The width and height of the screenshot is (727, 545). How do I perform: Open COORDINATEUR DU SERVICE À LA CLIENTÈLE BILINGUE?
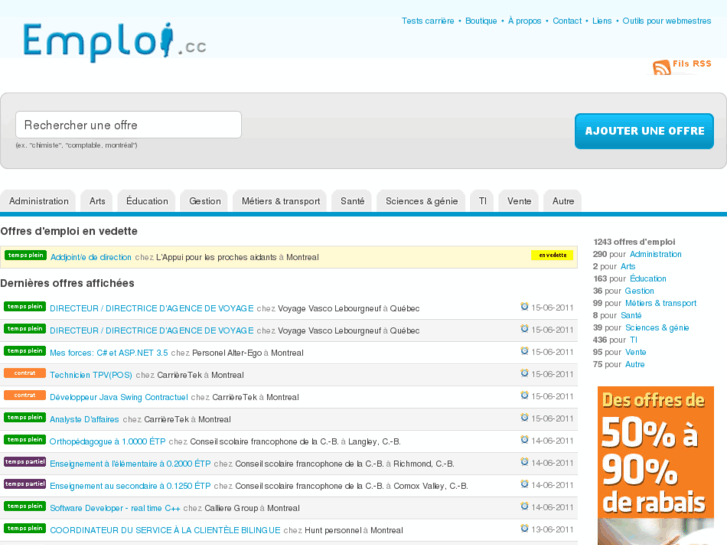click(x=165, y=530)
